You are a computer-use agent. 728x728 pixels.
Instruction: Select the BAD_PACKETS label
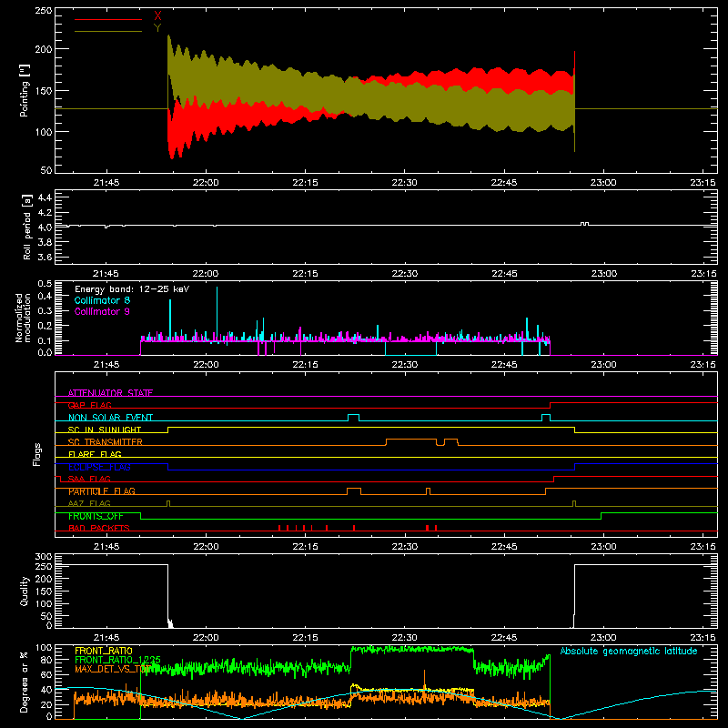click(99, 528)
